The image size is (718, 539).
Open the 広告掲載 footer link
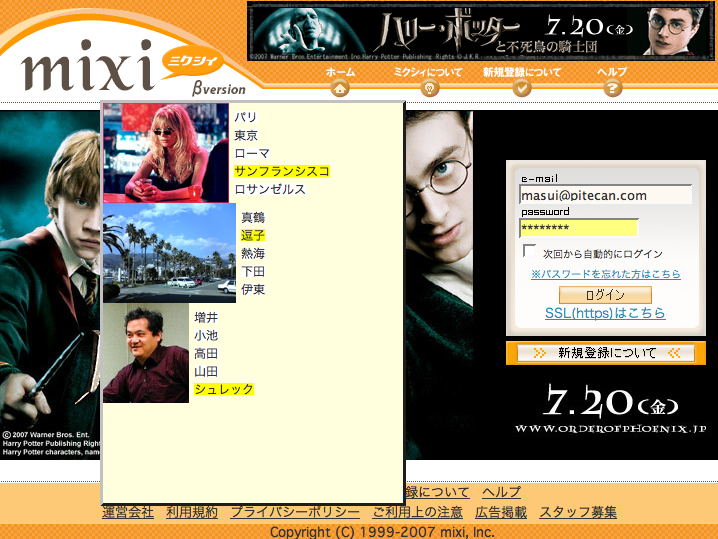pos(501,512)
